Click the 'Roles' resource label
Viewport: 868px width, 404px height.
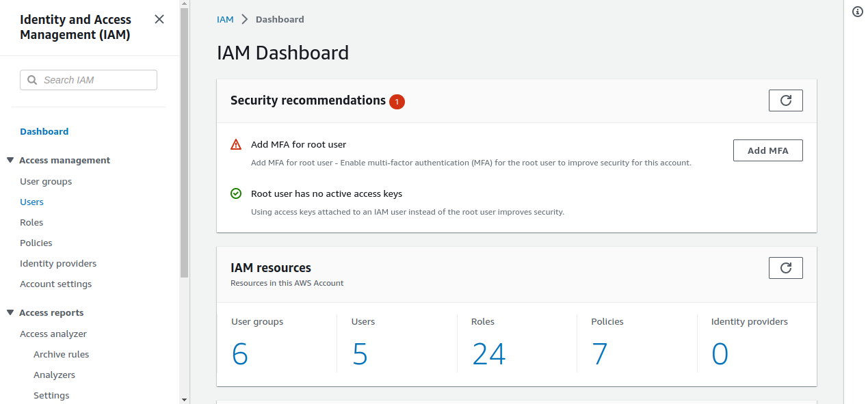(483, 321)
